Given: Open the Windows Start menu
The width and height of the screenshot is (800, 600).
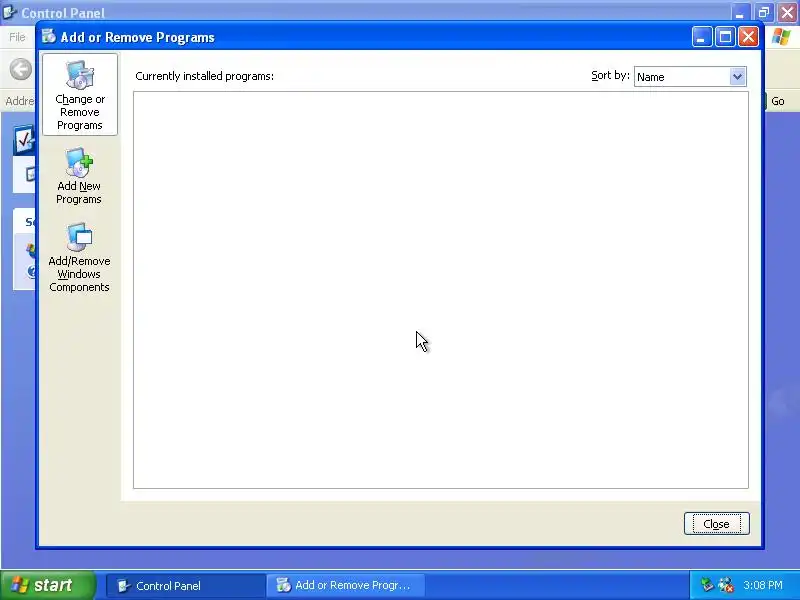Looking at the screenshot, I should pos(47,585).
